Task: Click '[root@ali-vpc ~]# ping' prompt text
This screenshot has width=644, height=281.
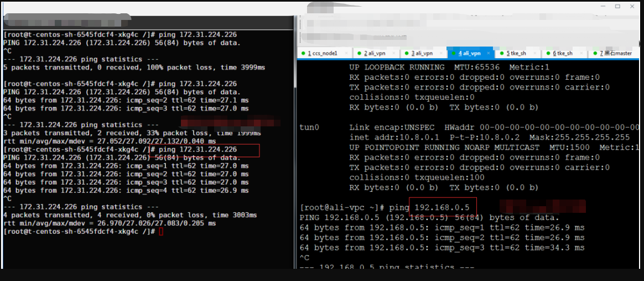Action: (355, 207)
